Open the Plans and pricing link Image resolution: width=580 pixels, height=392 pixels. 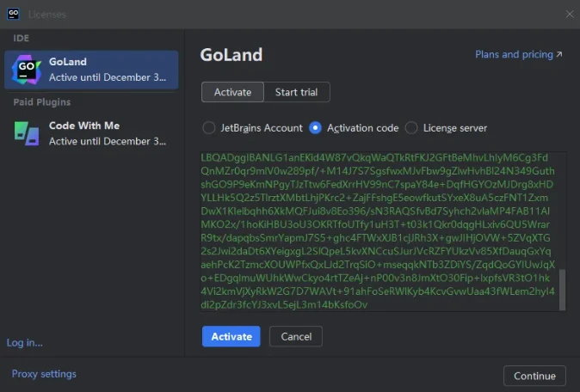pos(514,54)
